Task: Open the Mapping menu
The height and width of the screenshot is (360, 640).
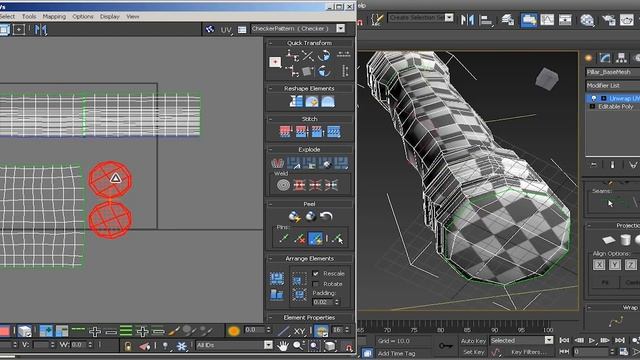Action: click(x=54, y=16)
